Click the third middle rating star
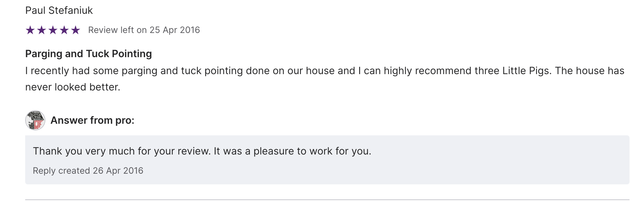 click(x=53, y=30)
